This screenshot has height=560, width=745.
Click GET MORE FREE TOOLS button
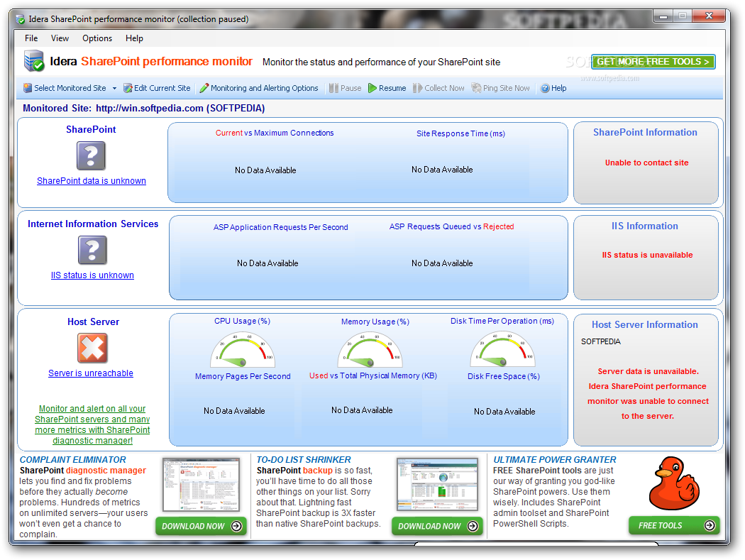(653, 61)
